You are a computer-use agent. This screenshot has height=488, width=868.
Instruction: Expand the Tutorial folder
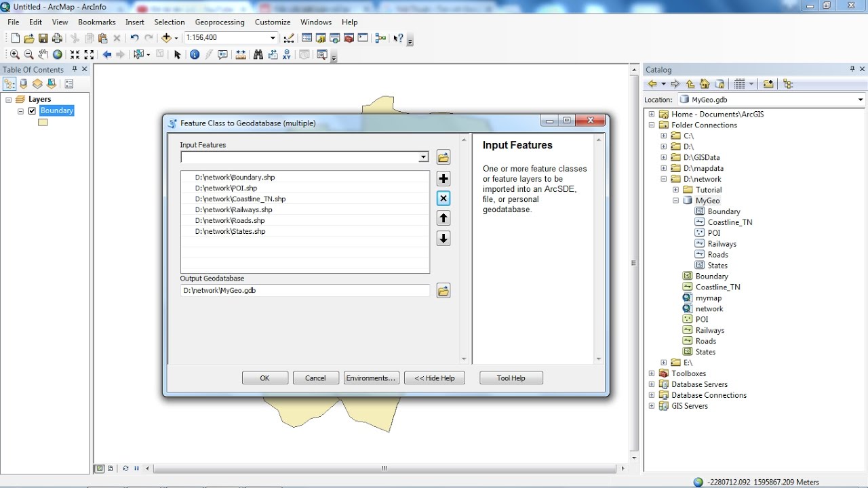pos(676,190)
